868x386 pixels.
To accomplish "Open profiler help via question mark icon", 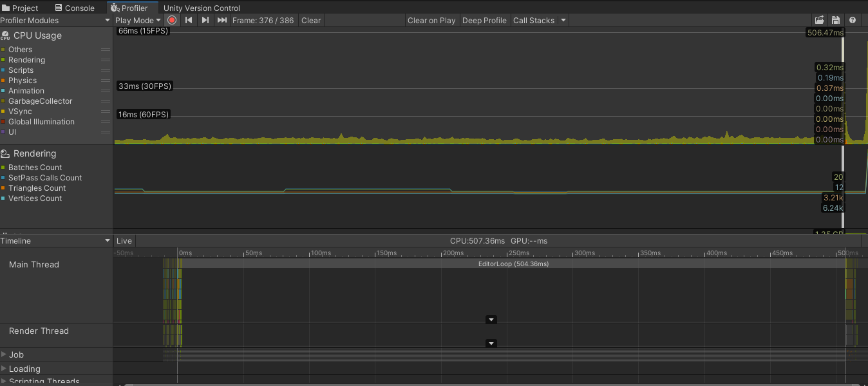I will tap(852, 20).
